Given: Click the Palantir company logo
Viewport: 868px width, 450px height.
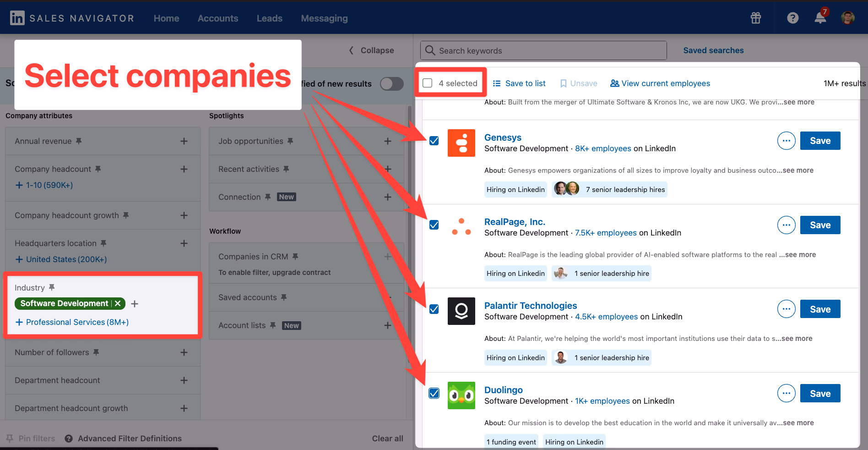Looking at the screenshot, I should (461, 311).
